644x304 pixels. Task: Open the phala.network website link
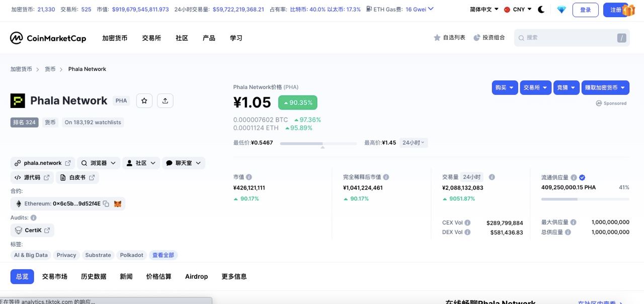[x=43, y=163]
